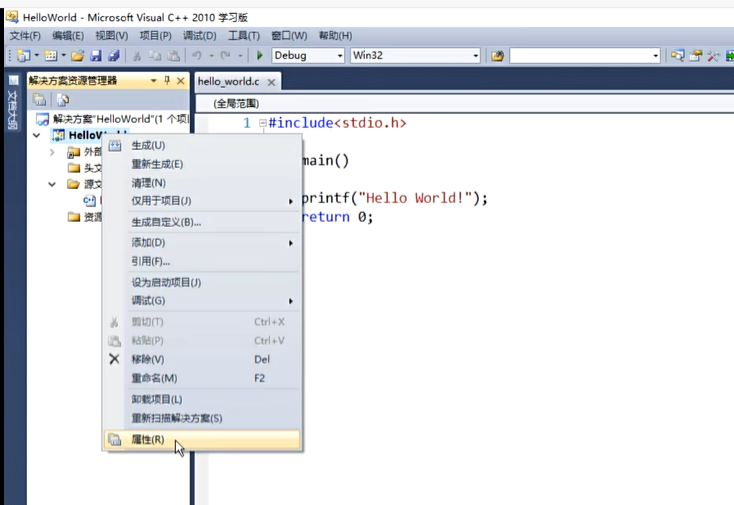Open the (全局范围) scope dropdown

click(463, 103)
